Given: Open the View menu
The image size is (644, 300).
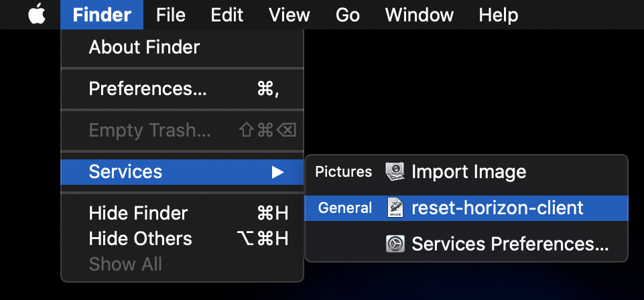Looking at the screenshot, I should click(x=289, y=15).
